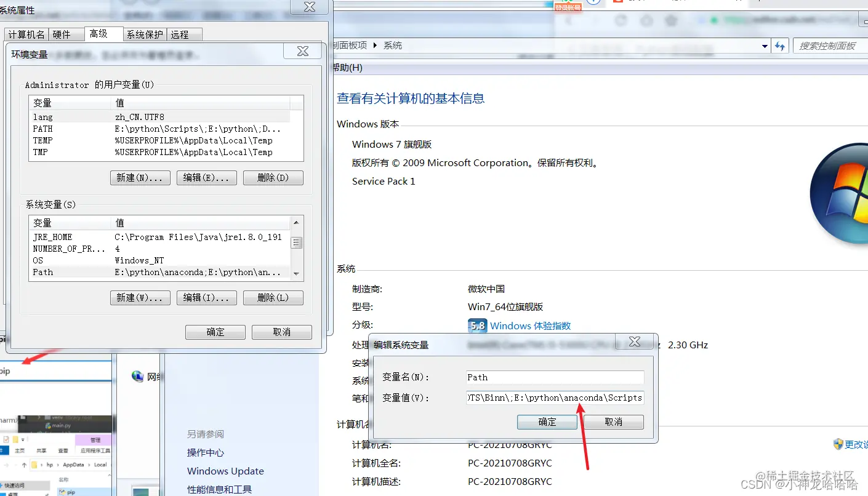
Task: Select the lang user variable row
Action: (159, 117)
